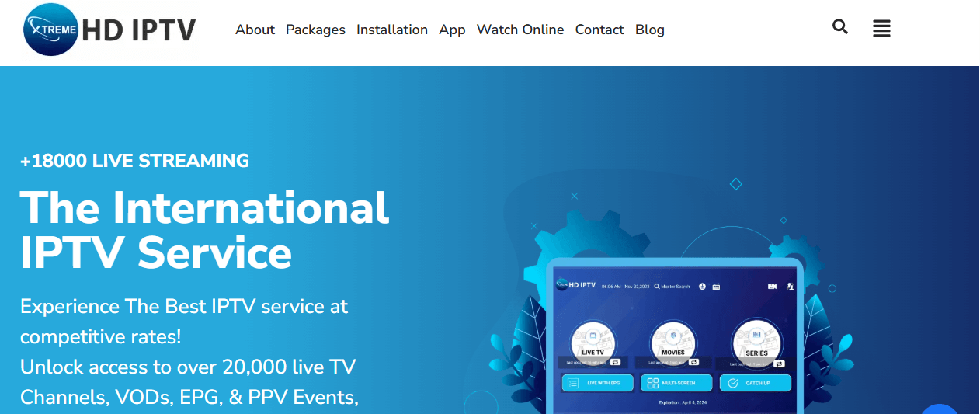The image size is (980, 414).
Task: Click Master Search in app preview
Action: pyautogui.click(x=672, y=287)
